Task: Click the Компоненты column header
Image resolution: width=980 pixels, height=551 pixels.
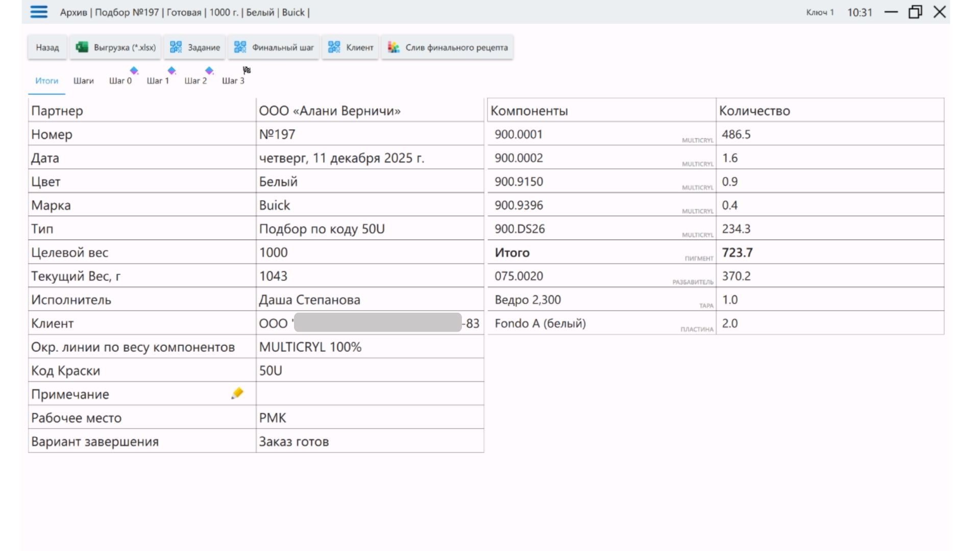Action: [x=529, y=111]
